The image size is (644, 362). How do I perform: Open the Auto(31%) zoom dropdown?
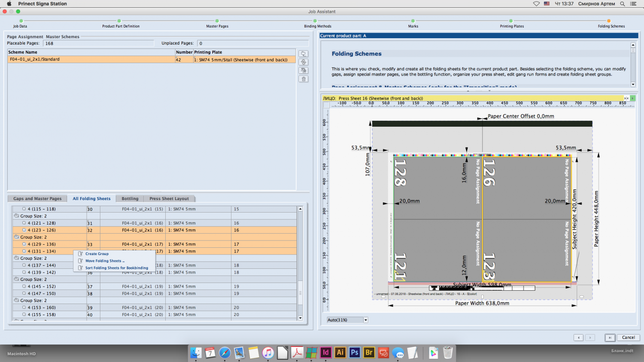pos(366,320)
